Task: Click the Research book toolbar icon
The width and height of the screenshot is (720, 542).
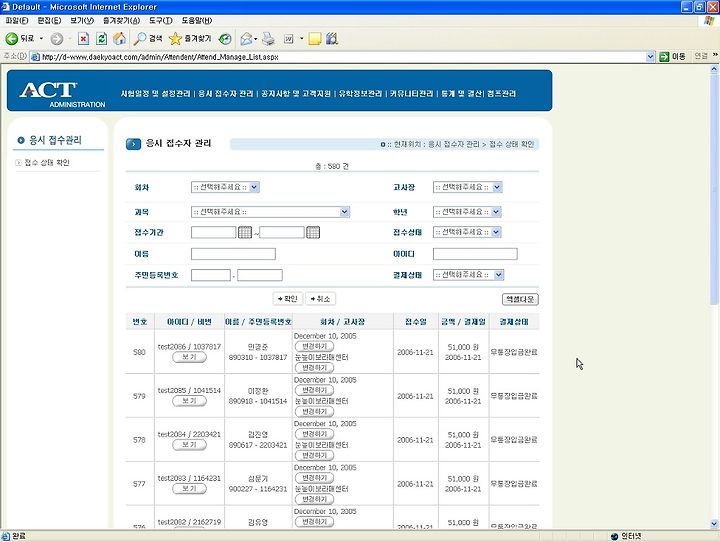Action: point(332,39)
